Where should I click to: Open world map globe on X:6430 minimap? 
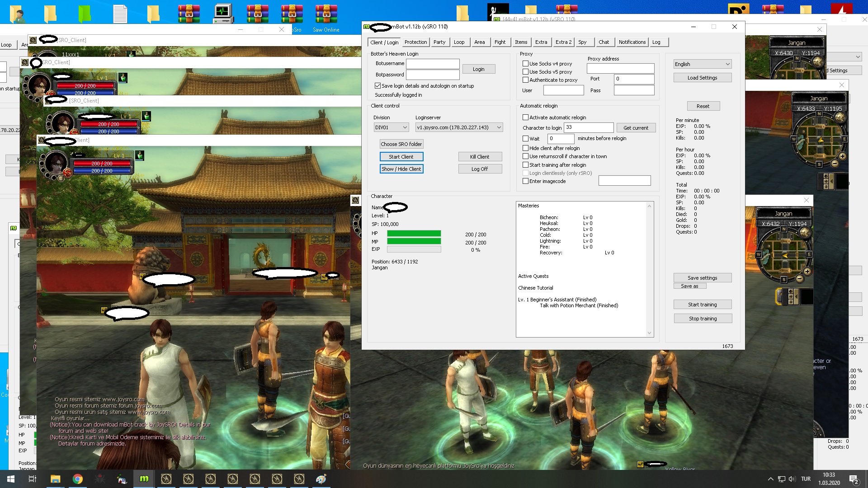point(818,62)
